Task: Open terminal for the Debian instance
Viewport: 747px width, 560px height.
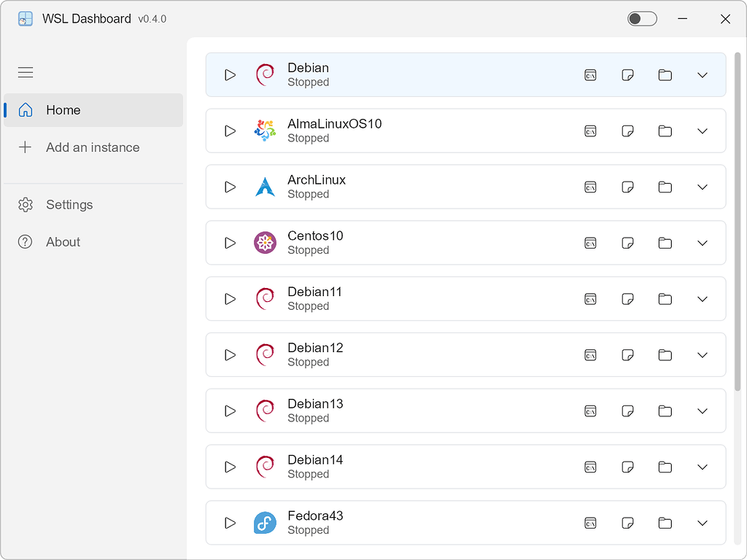Action: click(590, 75)
